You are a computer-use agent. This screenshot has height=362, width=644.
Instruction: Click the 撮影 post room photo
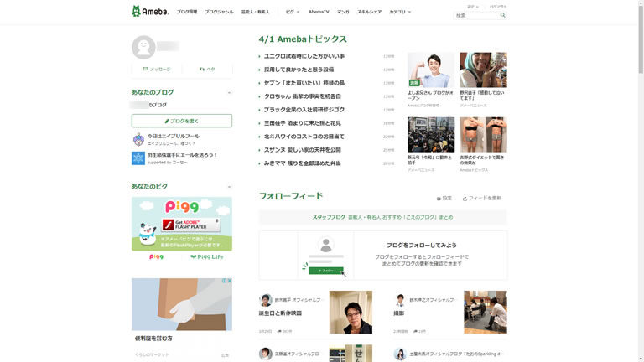point(486,312)
